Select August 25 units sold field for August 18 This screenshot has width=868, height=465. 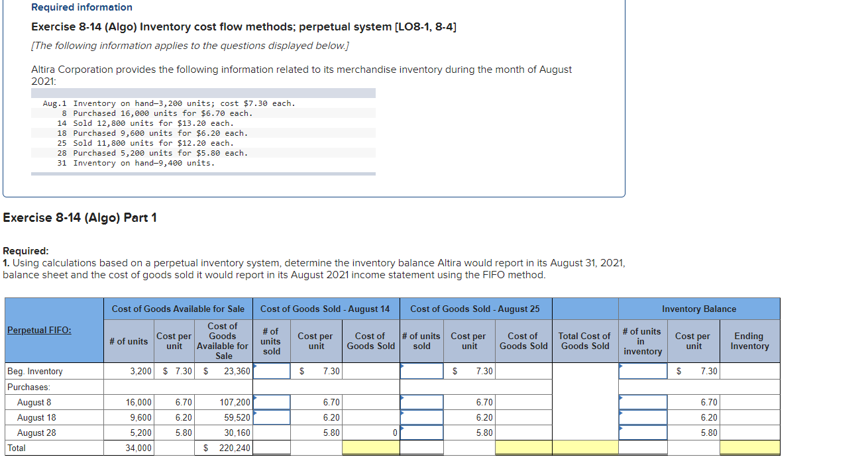click(421, 417)
